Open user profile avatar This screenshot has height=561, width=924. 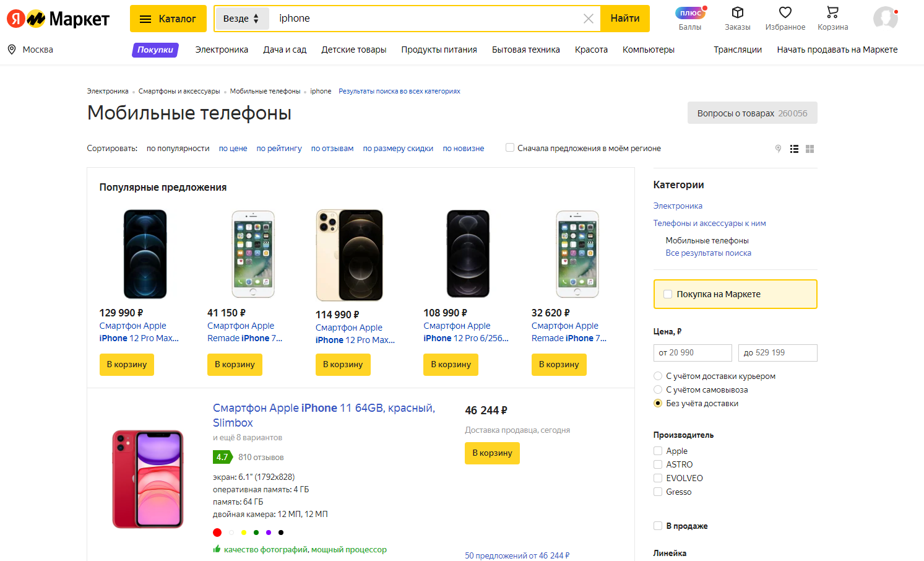(x=885, y=18)
